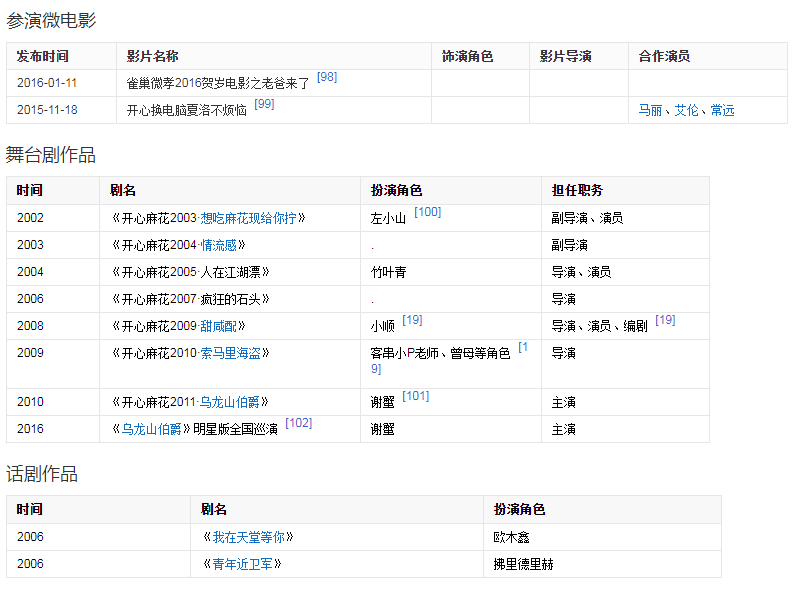This screenshot has width=807, height=589.
Task: Open the 我在天堂等你 drama link
Action: point(247,537)
